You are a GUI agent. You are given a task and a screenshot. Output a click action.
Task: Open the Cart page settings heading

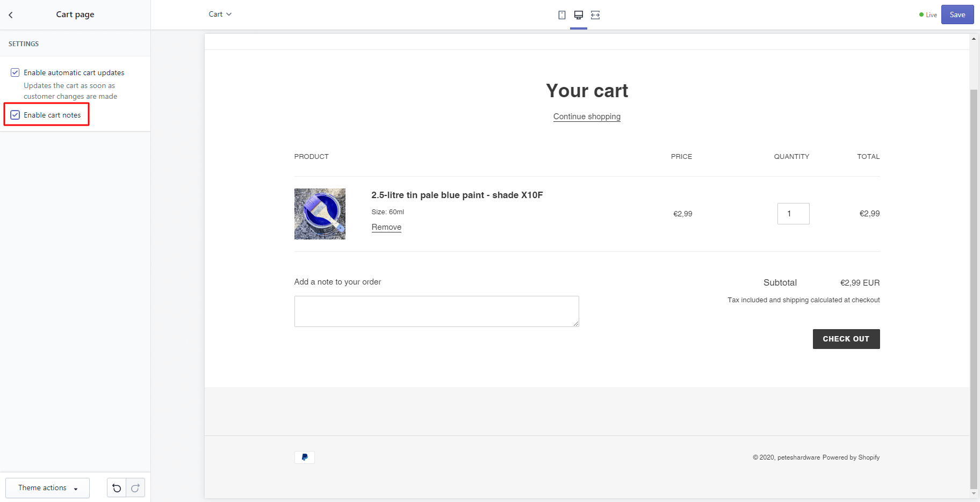(75, 14)
